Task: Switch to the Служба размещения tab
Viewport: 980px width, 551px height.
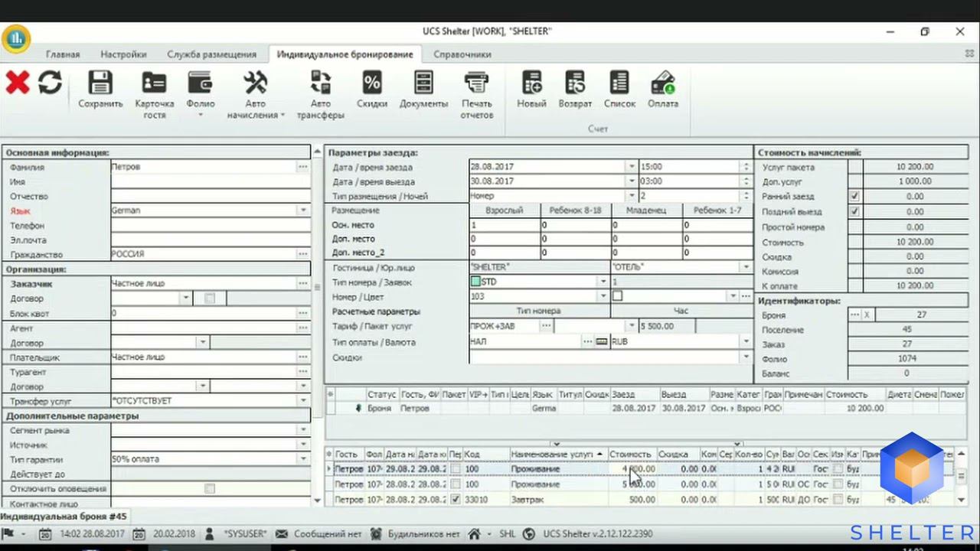Action: (211, 54)
